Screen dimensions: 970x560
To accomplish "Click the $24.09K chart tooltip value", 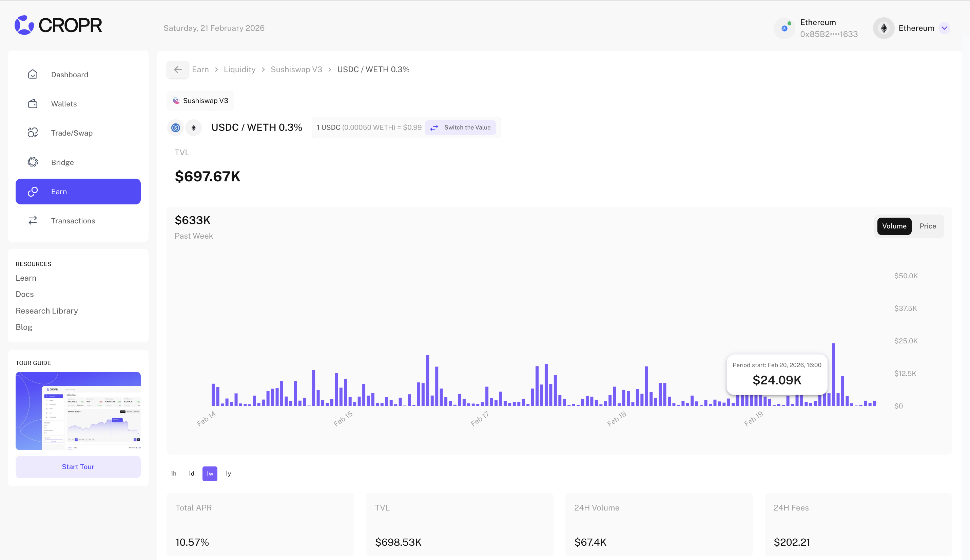I will pyautogui.click(x=777, y=380).
